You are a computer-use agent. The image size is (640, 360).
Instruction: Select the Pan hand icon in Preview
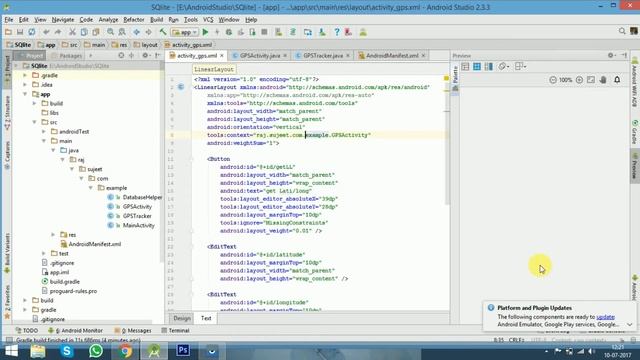[603, 80]
